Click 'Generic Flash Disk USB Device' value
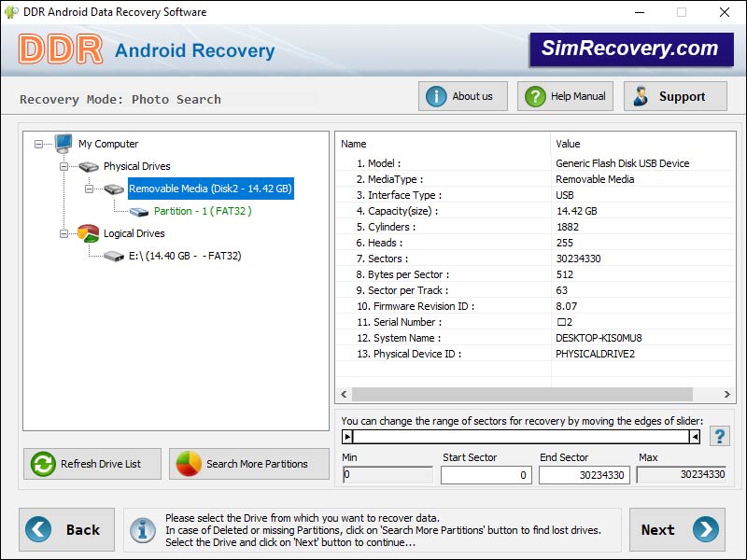 (x=622, y=163)
